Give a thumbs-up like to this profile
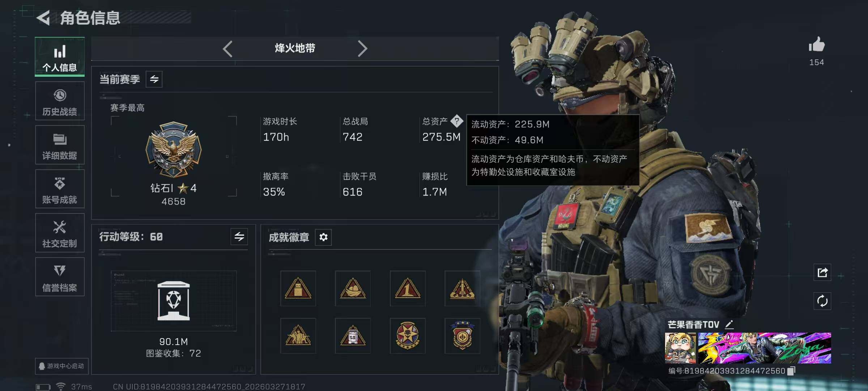868x391 pixels. tap(816, 45)
